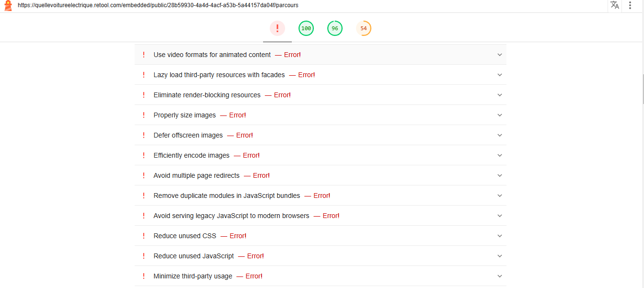Click the Lighthouse logo icon
Viewport: 644px width, 288px height.
(x=8, y=6)
